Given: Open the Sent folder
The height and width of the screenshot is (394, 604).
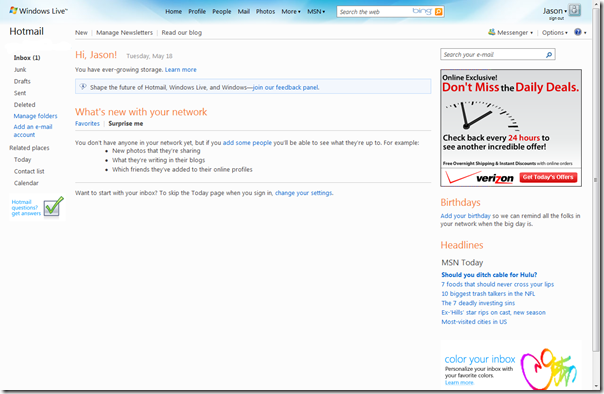Looking at the screenshot, I should pyautogui.click(x=20, y=93).
